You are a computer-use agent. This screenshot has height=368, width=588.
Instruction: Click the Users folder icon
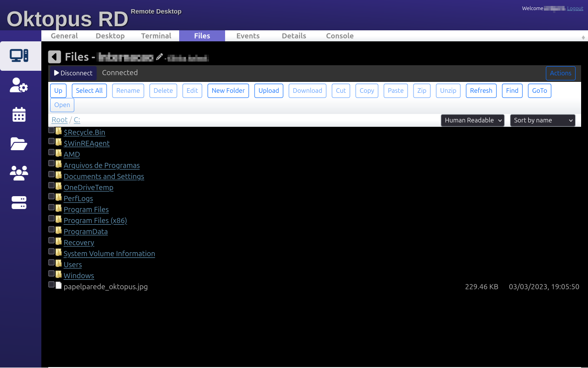point(58,264)
